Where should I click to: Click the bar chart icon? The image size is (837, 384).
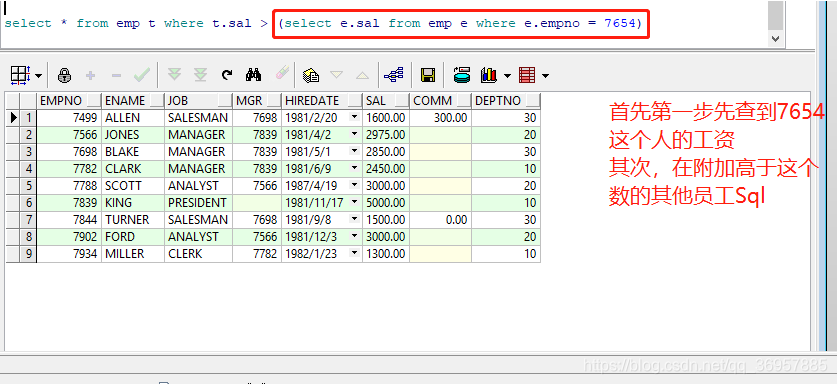point(488,75)
